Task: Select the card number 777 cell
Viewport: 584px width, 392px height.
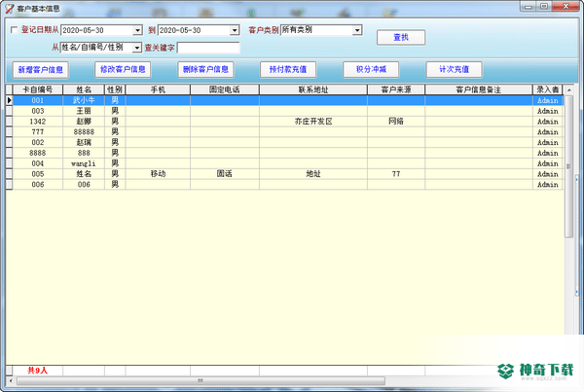Action: [x=38, y=131]
